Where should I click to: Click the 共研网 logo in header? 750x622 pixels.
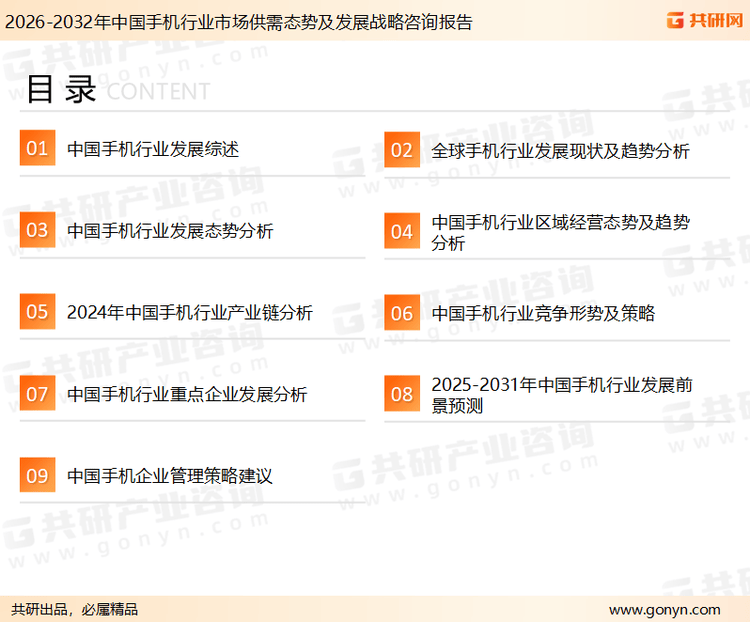click(x=704, y=20)
